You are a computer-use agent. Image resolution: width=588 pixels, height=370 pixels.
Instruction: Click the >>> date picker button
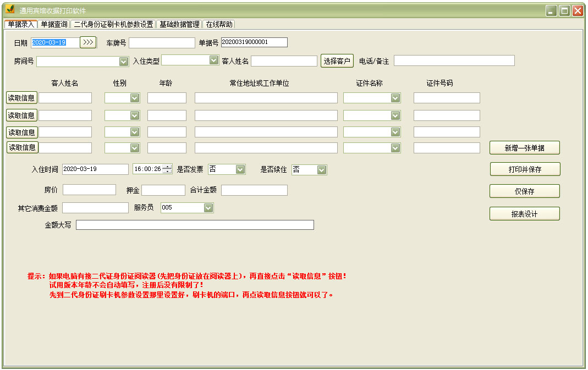click(88, 42)
